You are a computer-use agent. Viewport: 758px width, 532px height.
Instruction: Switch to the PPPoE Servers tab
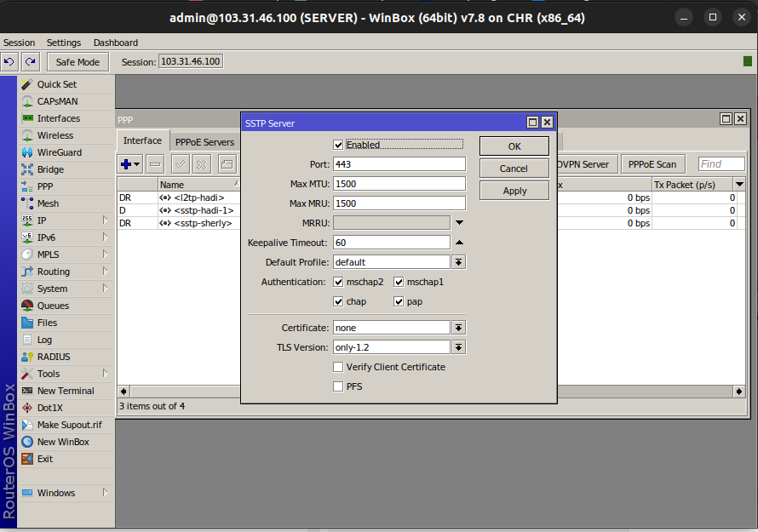[205, 142]
